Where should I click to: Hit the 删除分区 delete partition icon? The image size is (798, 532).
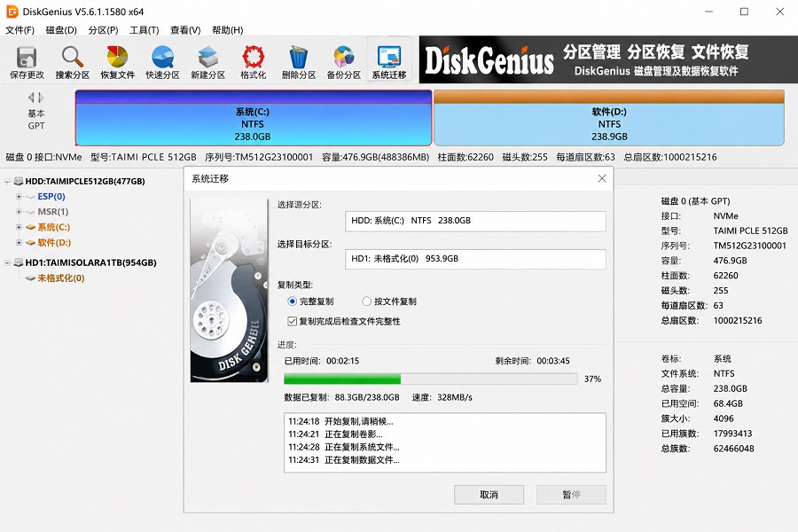tap(299, 62)
